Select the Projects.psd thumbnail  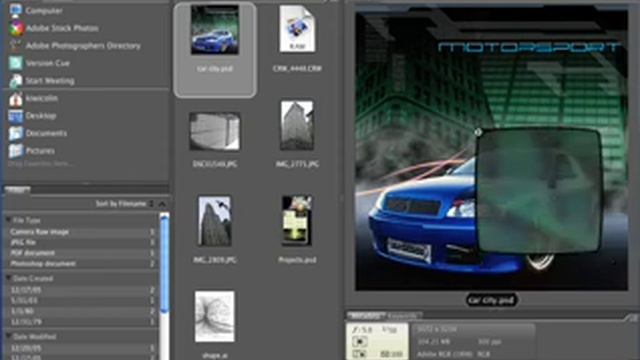pos(297,221)
